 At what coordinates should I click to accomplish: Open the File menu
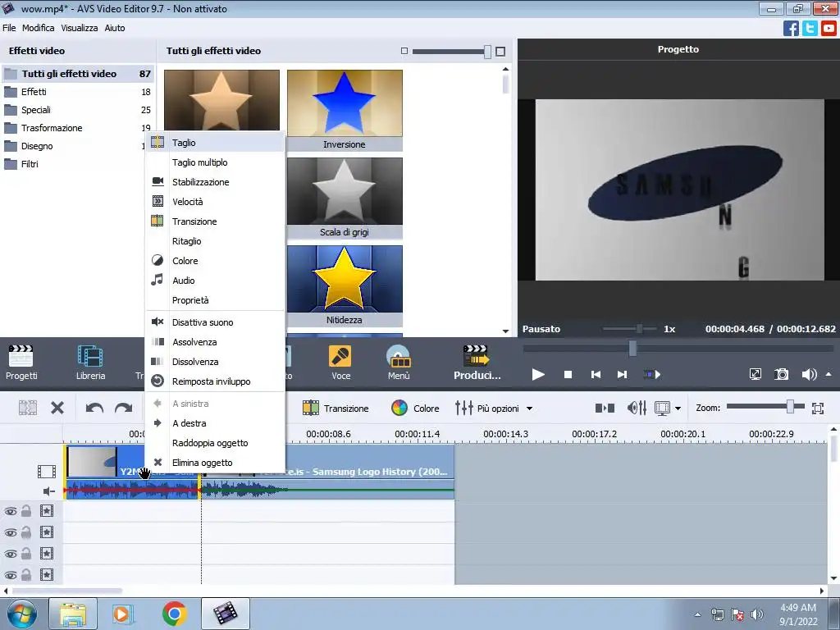coord(9,28)
